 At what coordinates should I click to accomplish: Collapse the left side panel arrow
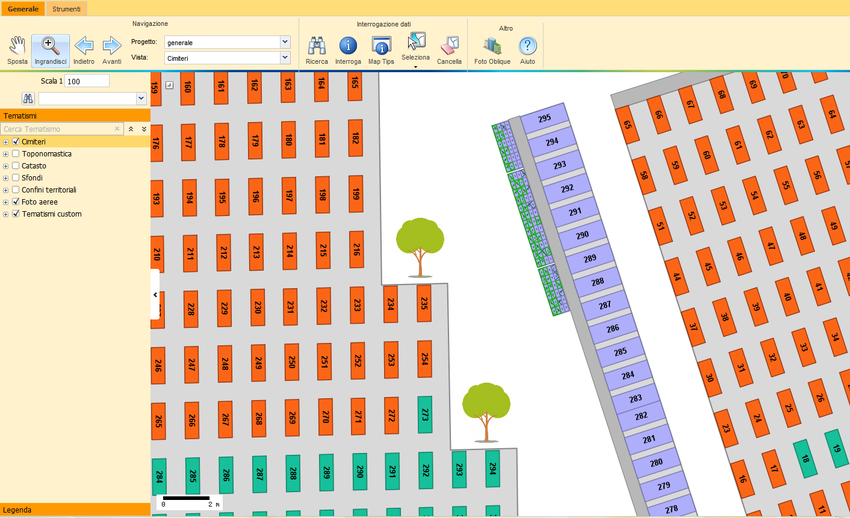(155, 295)
